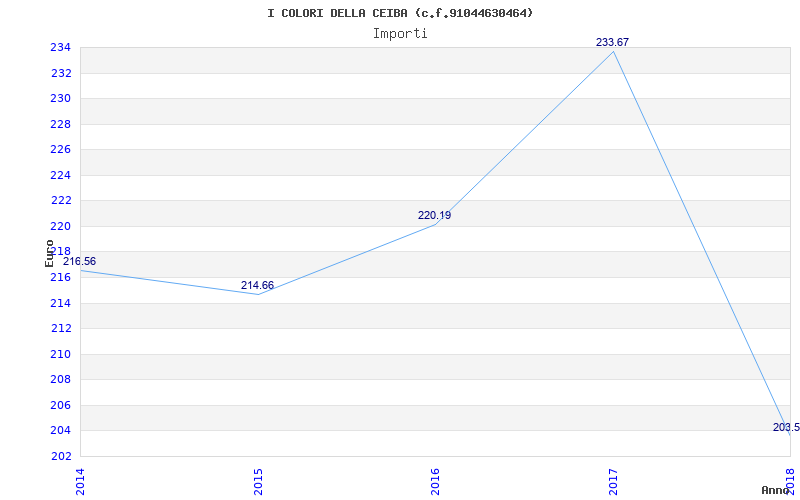Click the 2018 x-axis label
Image resolution: width=800 pixels, height=500 pixels.
(x=790, y=482)
